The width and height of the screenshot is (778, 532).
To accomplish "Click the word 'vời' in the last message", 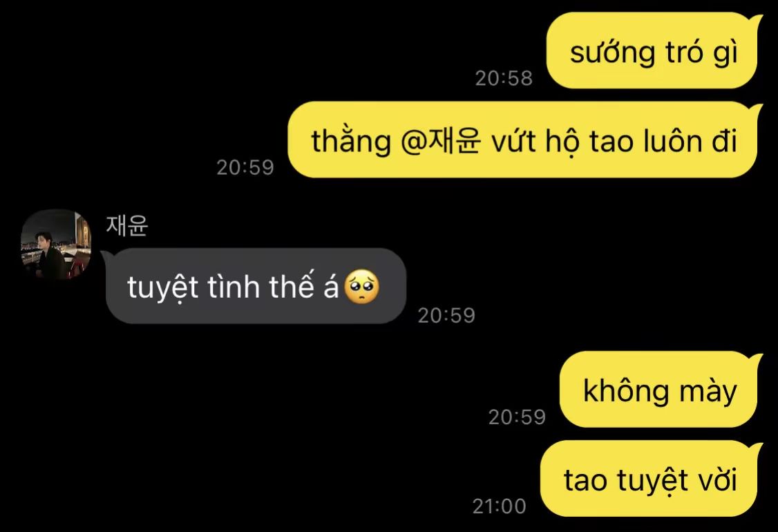I will click(717, 480).
